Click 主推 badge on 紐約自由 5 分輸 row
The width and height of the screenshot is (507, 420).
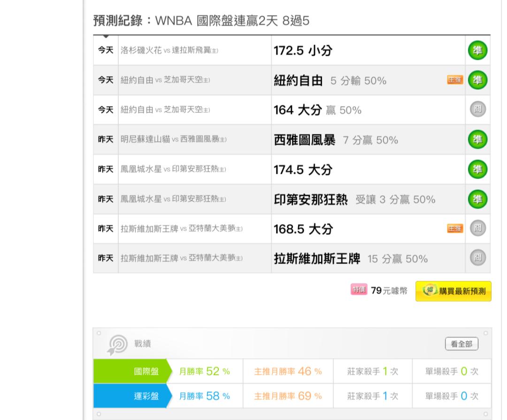(x=455, y=79)
